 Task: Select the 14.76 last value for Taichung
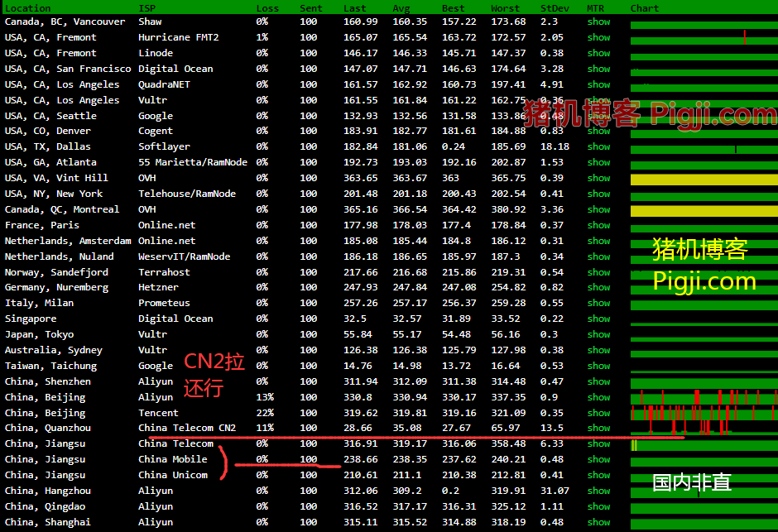pyautogui.click(x=358, y=366)
